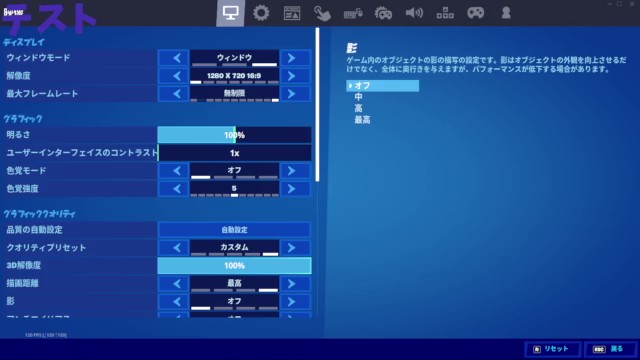Select the 最高 shadow option

coord(362,120)
